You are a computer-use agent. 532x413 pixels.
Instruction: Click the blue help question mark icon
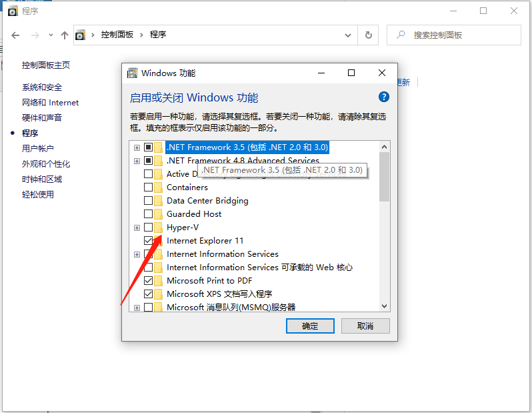click(x=383, y=97)
